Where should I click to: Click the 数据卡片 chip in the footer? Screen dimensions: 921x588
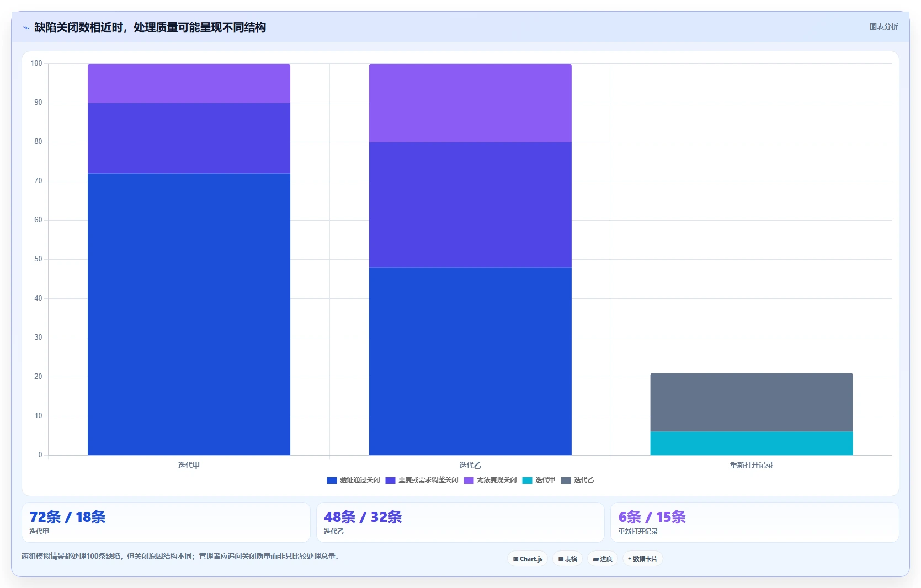(642, 559)
